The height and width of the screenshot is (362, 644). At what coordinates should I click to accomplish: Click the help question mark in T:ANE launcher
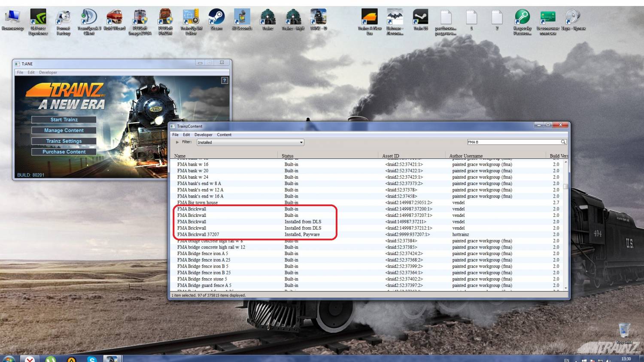click(x=224, y=81)
